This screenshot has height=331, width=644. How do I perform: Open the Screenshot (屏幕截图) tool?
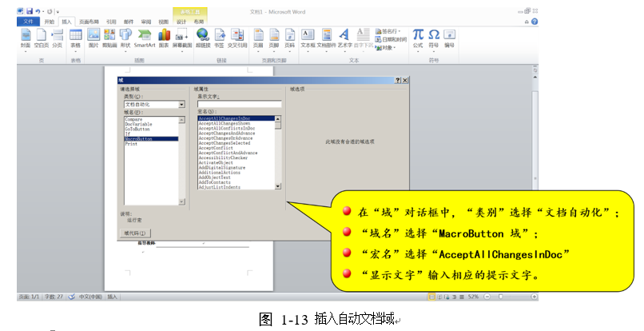182,39
